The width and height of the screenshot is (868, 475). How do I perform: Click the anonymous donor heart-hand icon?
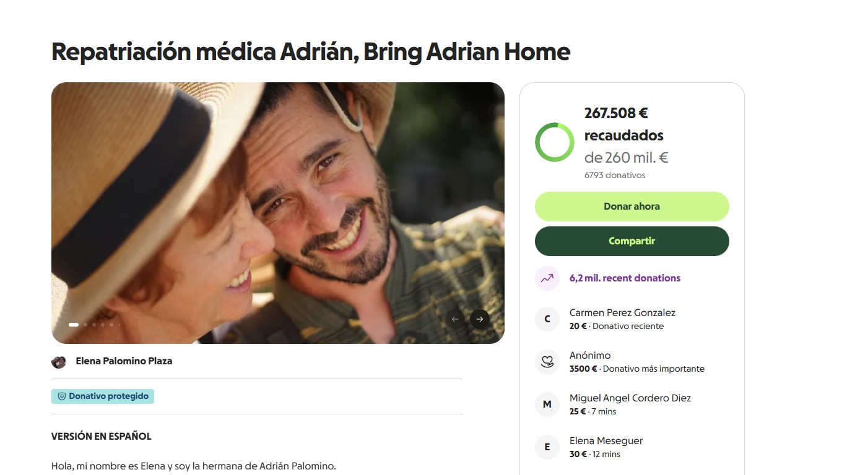click(x=547, y=362)
